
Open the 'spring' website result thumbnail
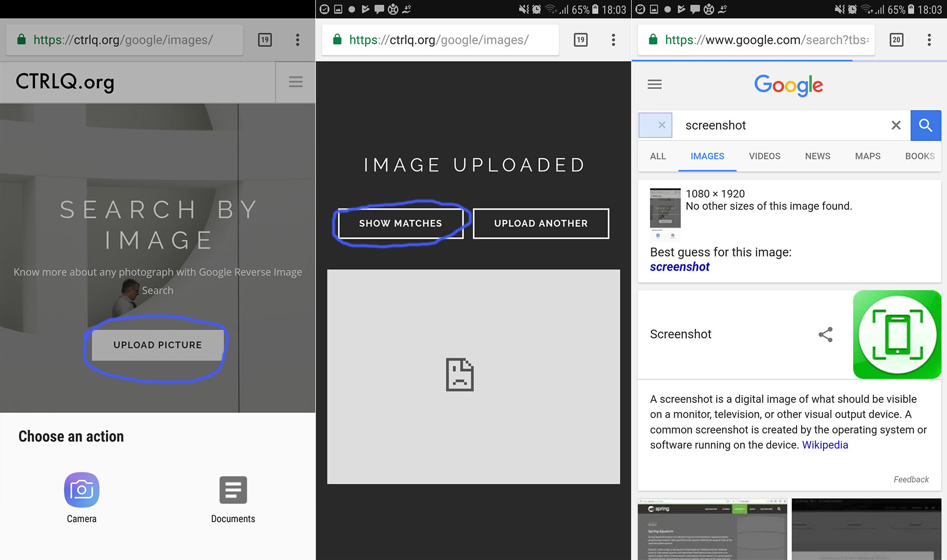coord(712,529)
